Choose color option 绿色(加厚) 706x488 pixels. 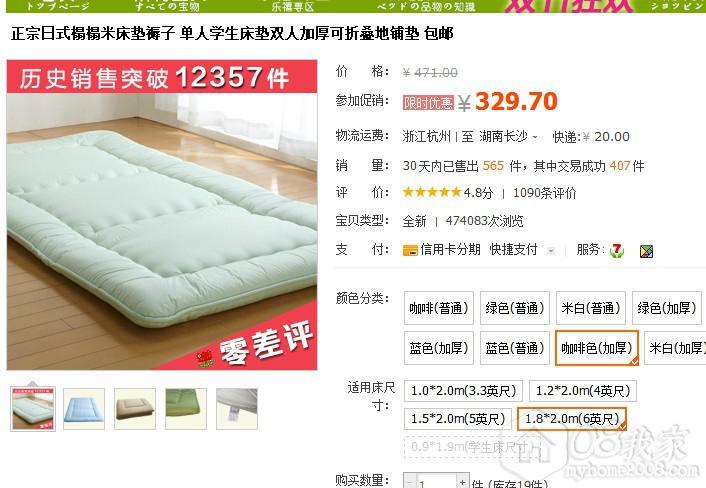point(667,308)
